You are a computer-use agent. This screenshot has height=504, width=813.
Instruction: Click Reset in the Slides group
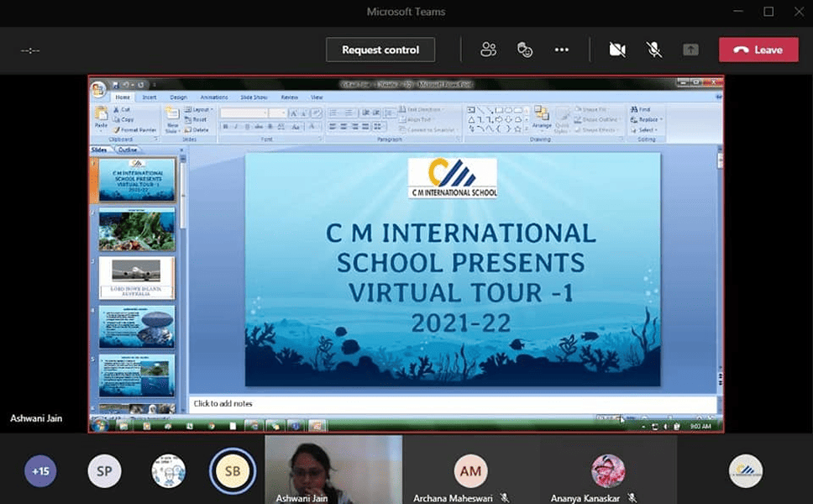tap(196, 120)
